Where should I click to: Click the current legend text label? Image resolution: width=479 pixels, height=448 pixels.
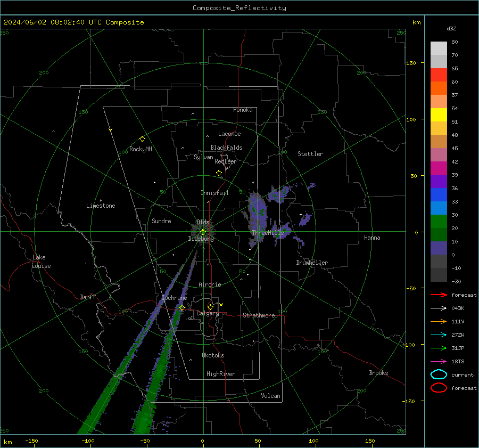(463, 375)
